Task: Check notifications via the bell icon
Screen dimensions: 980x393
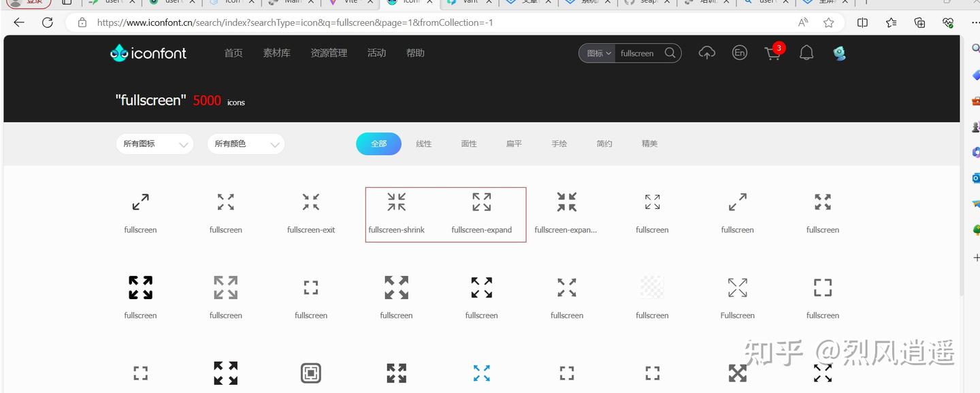Action: 806,52
